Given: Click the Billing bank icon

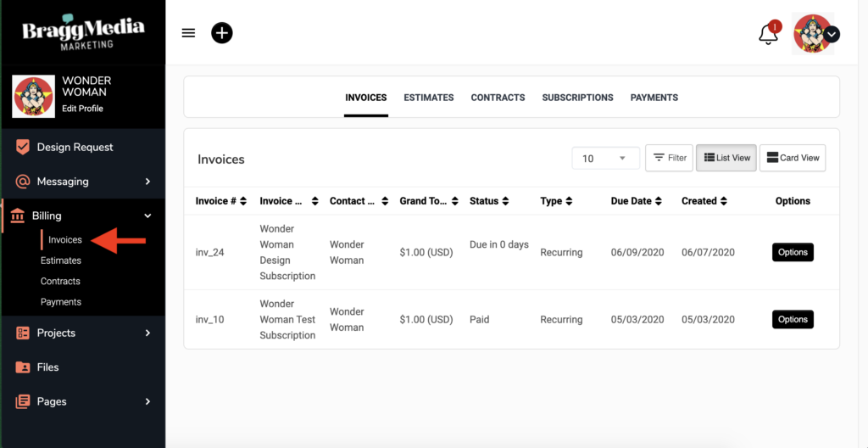Looking at the screenshot, I should point(18,216).
